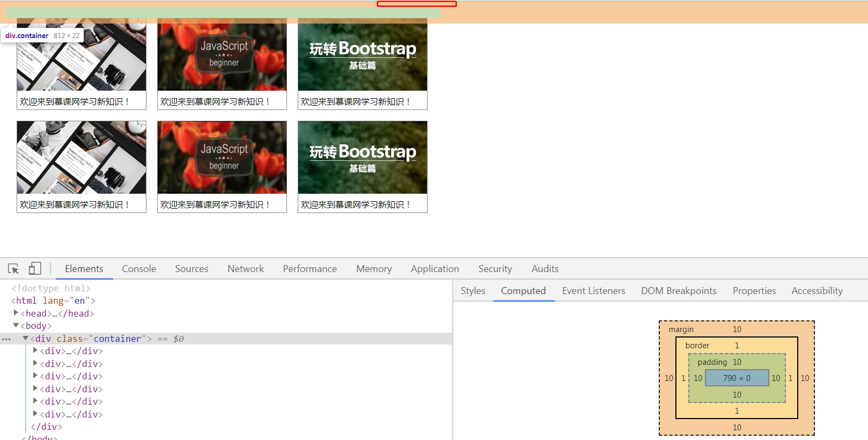Select the html lang="en" row
Screen dimensions: 868x440
[x=53, y=300]
